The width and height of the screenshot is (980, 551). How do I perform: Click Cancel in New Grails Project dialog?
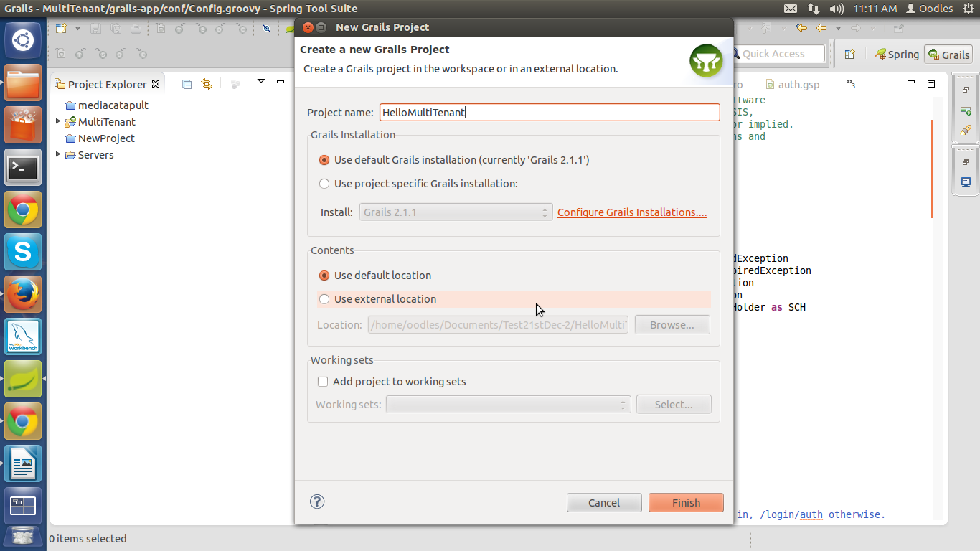(604, 503)
